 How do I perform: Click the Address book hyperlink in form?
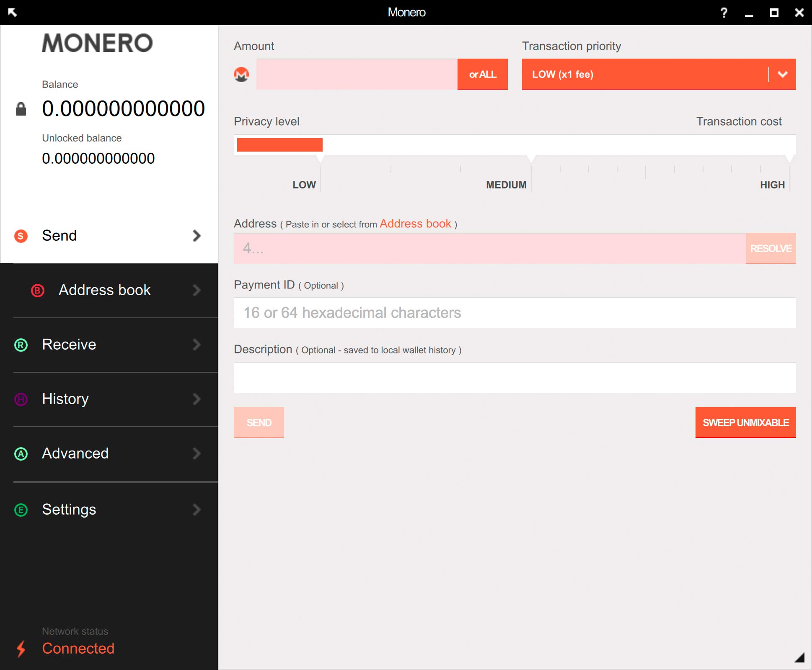coord(415,224)
